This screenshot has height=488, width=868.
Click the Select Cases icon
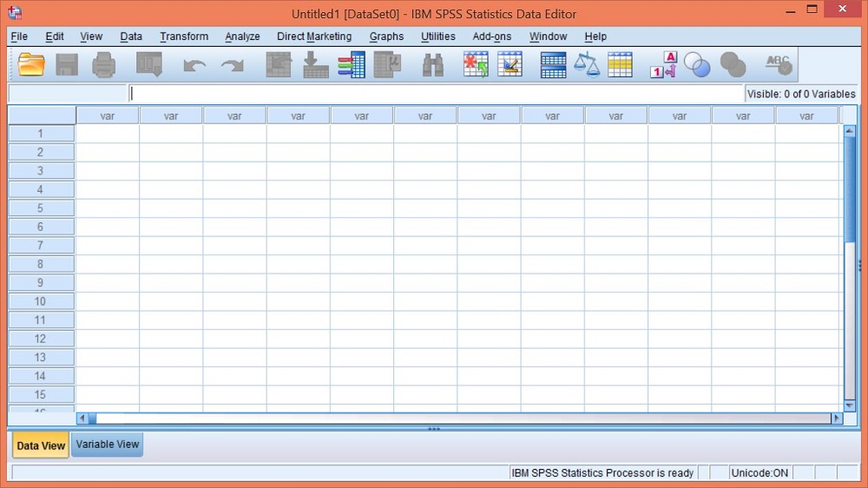(620, 65)
